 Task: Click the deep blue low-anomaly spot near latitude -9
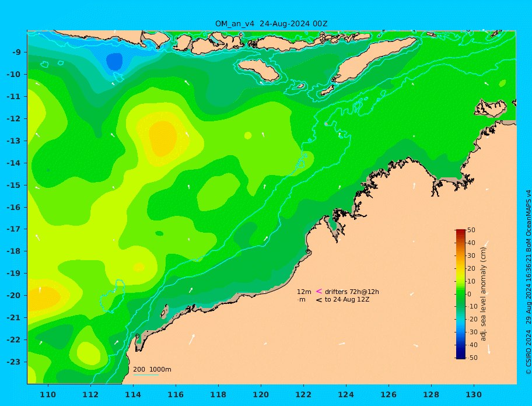(114, 61)
